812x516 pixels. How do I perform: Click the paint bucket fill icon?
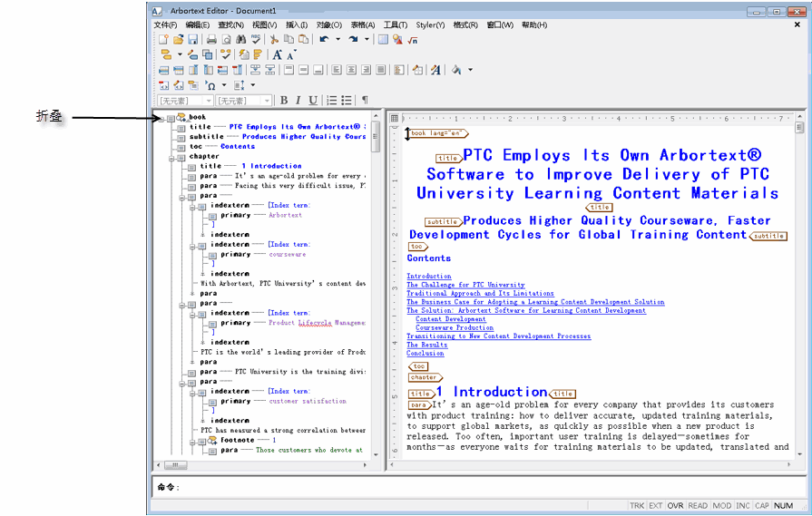point(456,70)
